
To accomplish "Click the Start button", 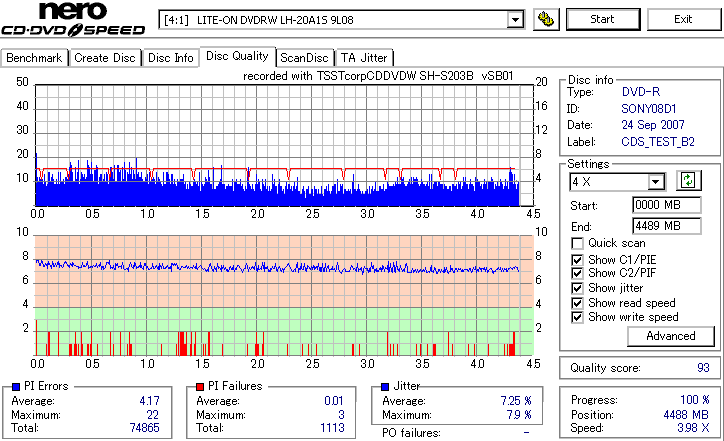I will 603,19.
